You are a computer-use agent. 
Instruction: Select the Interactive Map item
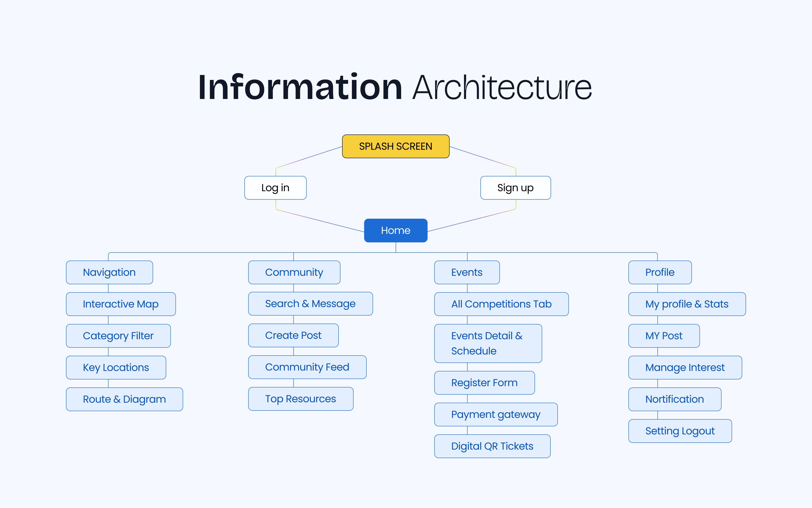coord(121,304)
